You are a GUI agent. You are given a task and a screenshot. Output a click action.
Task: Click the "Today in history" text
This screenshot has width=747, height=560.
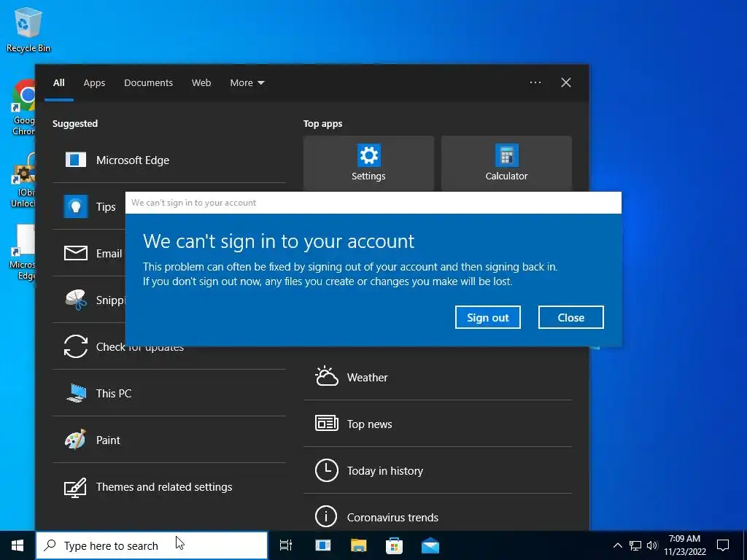385,471
